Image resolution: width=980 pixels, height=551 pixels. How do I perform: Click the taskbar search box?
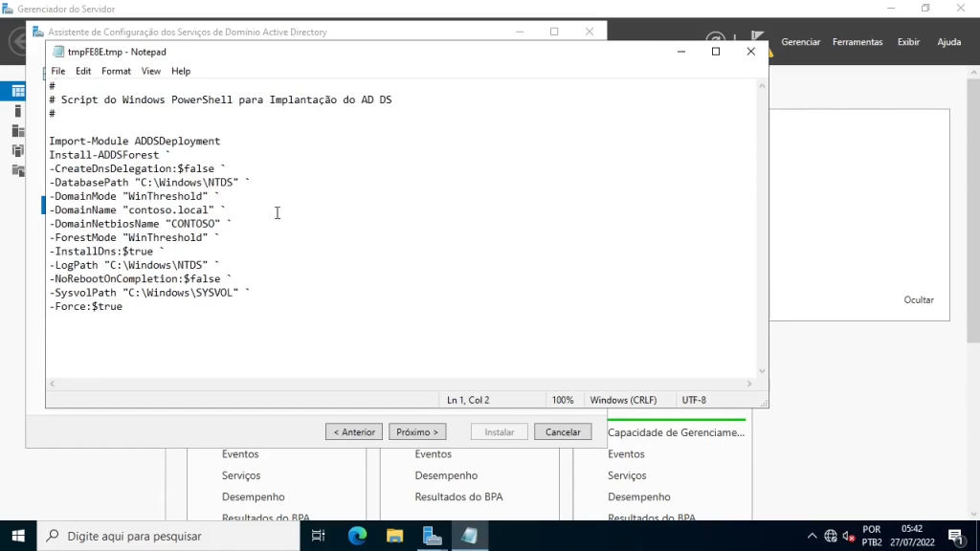tap(168, 536)
